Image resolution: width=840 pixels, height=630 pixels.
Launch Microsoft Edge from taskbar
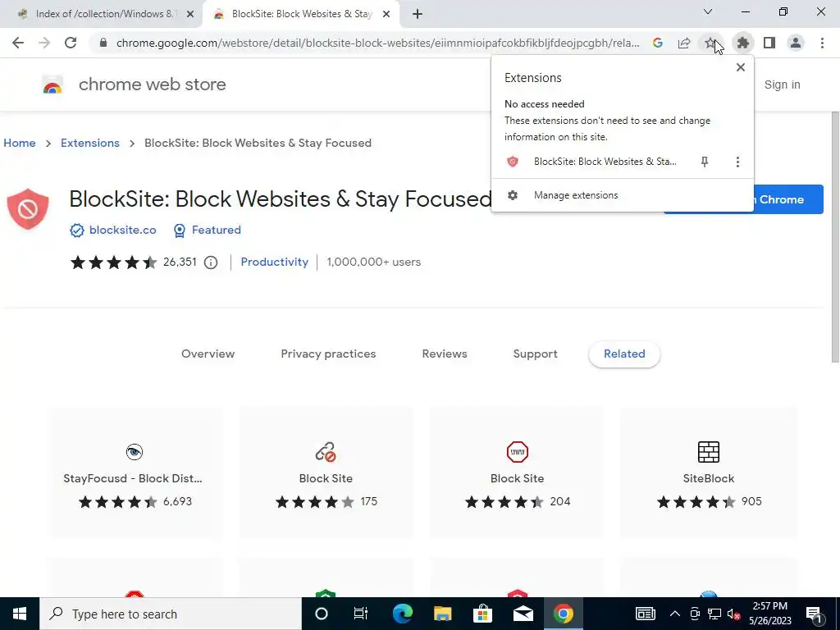click(402, 614)
